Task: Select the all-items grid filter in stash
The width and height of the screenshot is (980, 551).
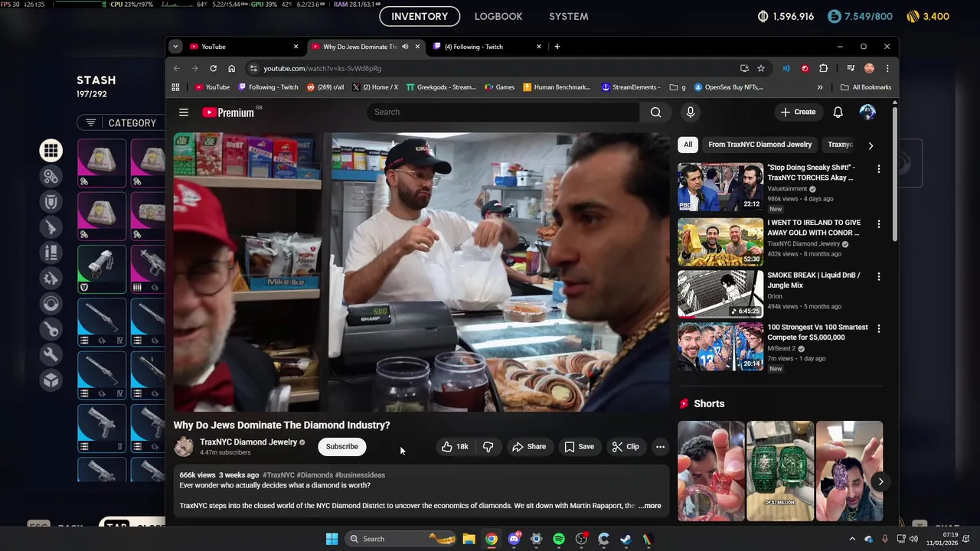Action: [51, 151]
